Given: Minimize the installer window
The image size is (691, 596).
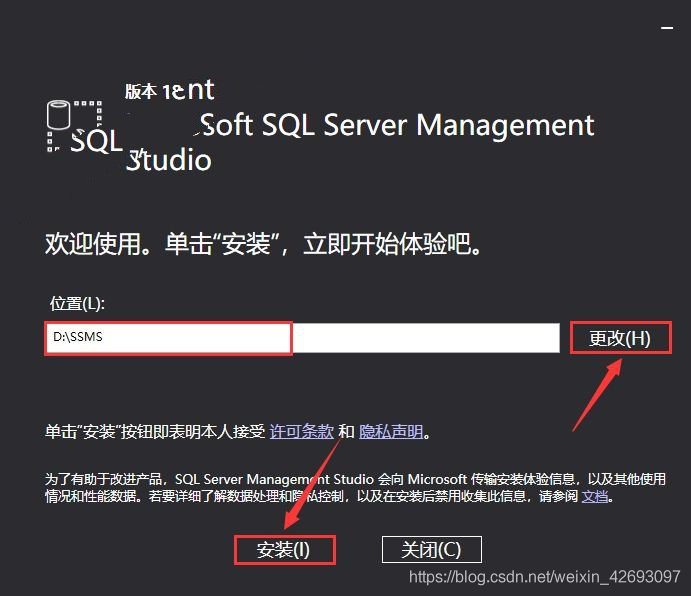Looking at the screenshot, I should 667,28.
